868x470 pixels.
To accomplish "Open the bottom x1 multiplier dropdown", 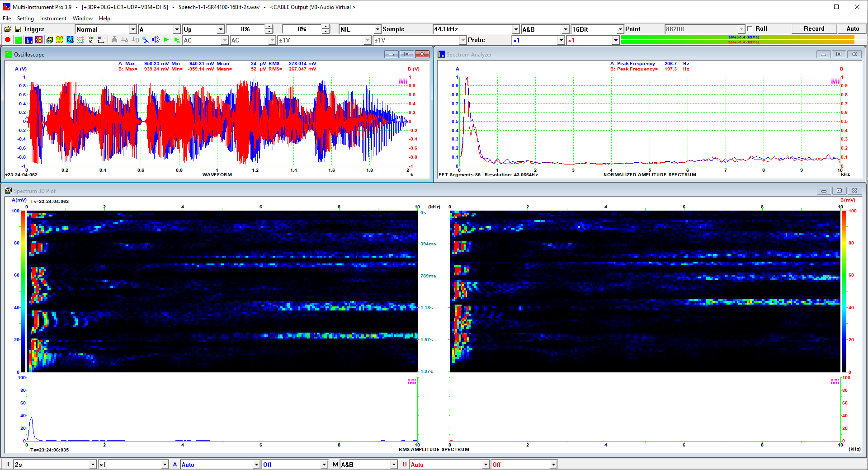I will pos(133,464).
